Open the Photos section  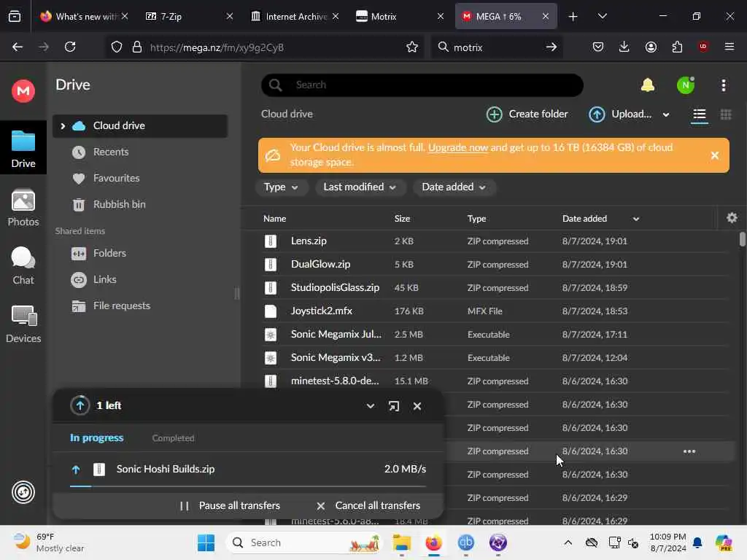[x=23, y=208]
